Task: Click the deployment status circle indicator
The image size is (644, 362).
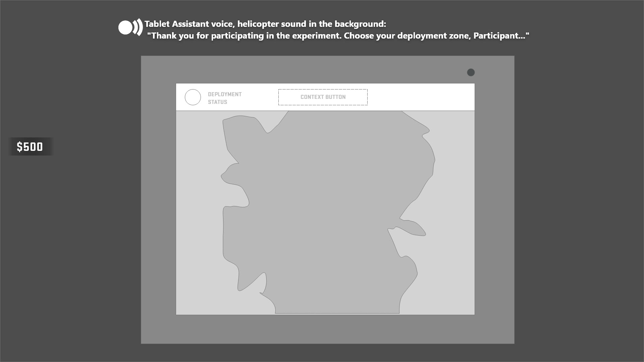Action: coord(193,97)
